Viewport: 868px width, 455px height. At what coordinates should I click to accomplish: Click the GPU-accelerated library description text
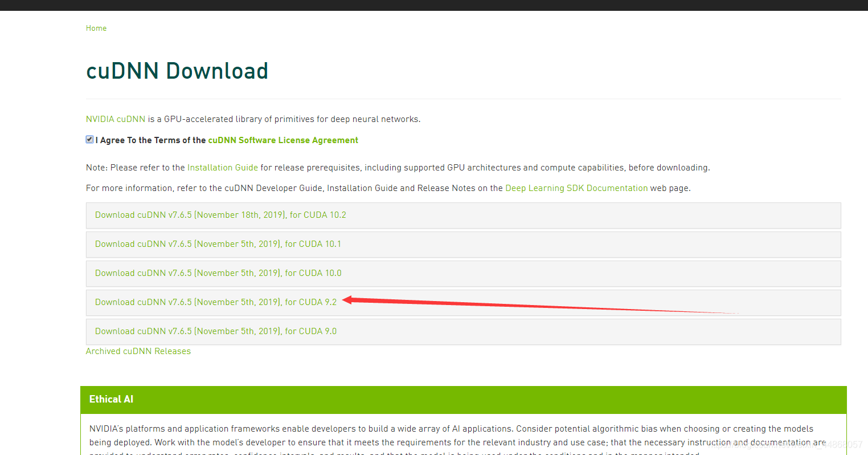[284, 119]
